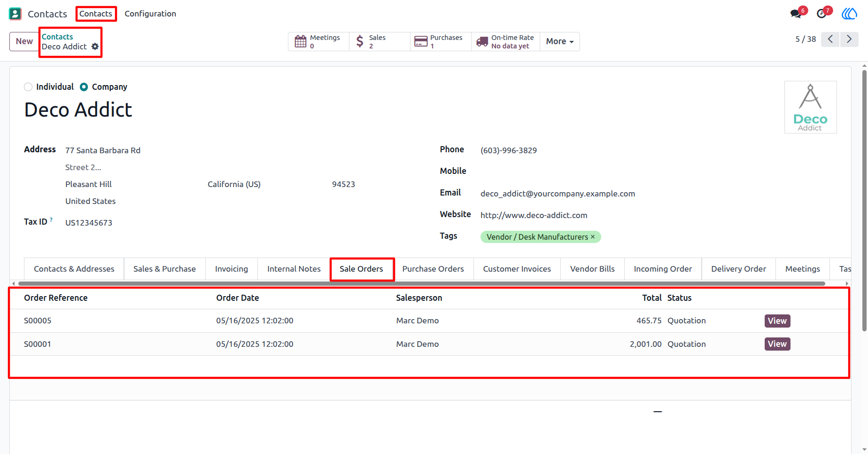
Task: Open the activities clock icon
Action: coord(821,14)
